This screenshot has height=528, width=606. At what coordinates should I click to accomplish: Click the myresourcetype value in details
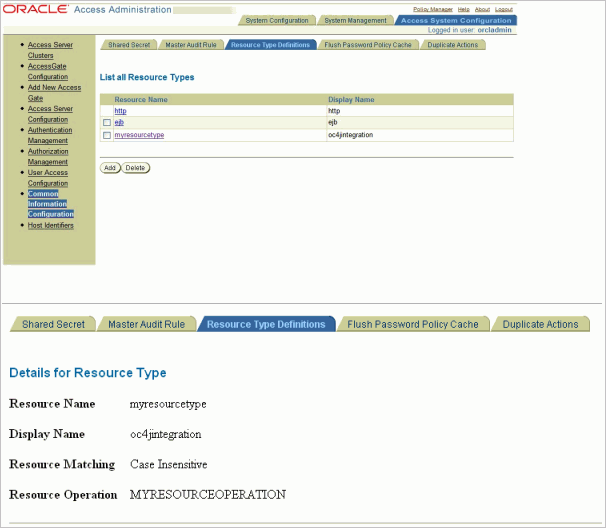click(168, 404)
